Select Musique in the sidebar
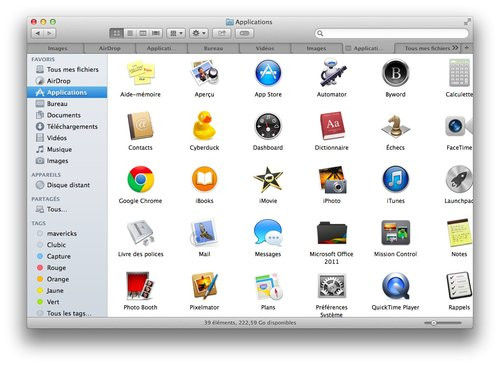The image size is (500, 366). 67,149
